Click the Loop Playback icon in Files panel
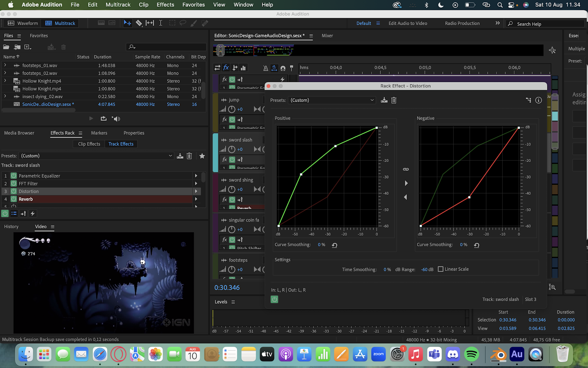 (x=104, y=118)
